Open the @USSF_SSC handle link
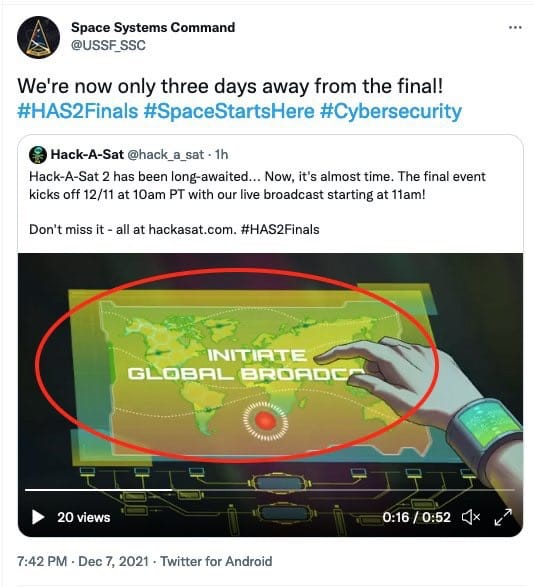Image resolution: width=534 pixels, height=587 pixels. click(x=108, y=45)
